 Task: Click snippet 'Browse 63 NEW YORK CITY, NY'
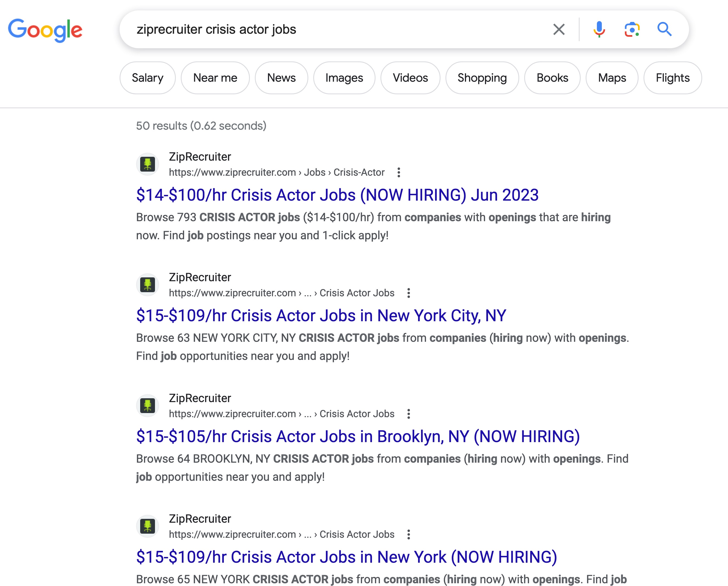[x=382, y=347]
